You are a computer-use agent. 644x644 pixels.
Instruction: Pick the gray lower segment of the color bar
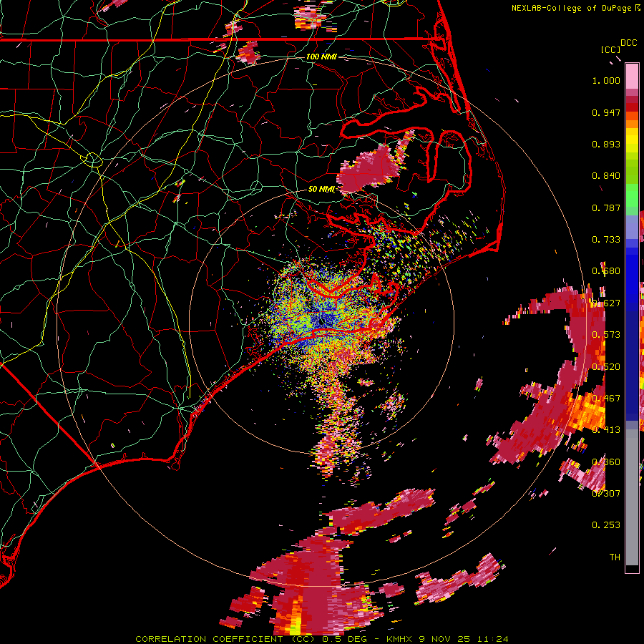point(632,497)
